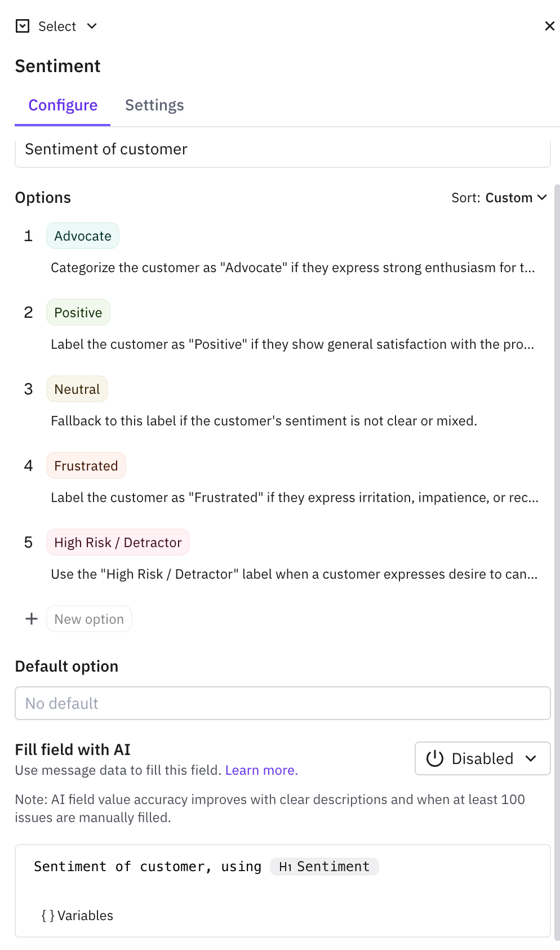Select the High Risk / Detractor tag

[x=118, y=543]
